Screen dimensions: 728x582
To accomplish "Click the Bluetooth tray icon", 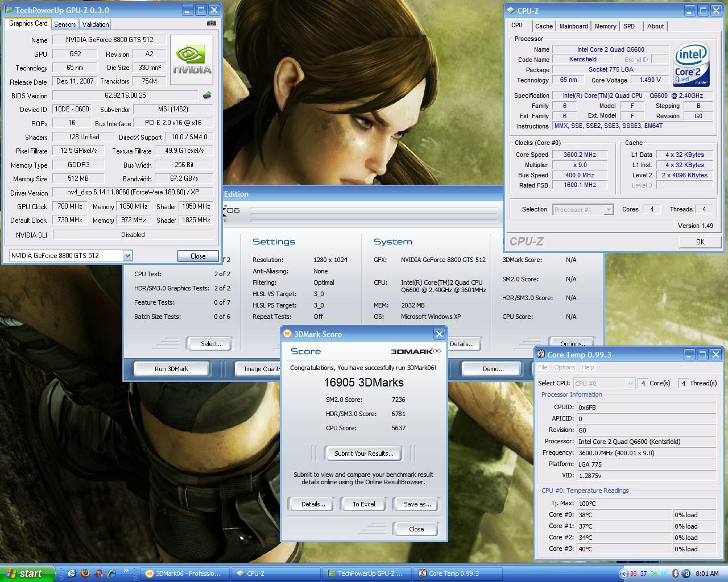I will click(676, 573).
